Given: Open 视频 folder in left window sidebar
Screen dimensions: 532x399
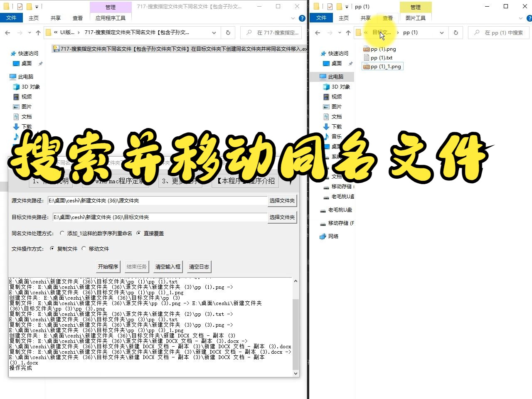Looking at the screenshot, I should coord(23,96).
